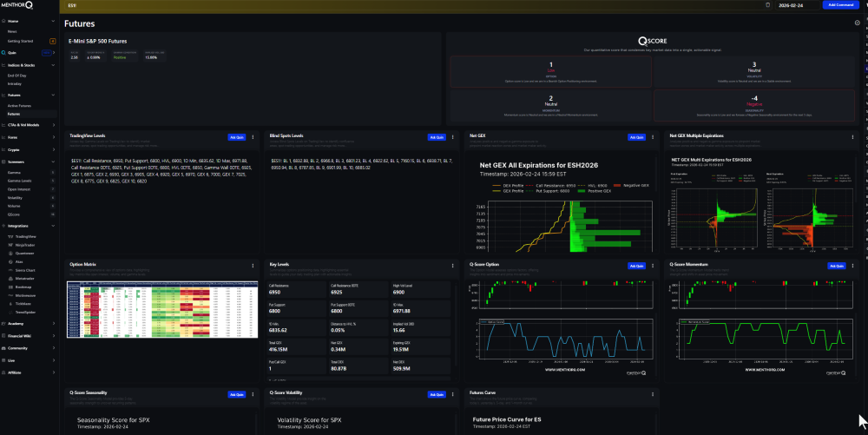The image size is (868, 435).
Task: Open three-dot menu on TradingView Levels card
Action: tap(253, 136)
